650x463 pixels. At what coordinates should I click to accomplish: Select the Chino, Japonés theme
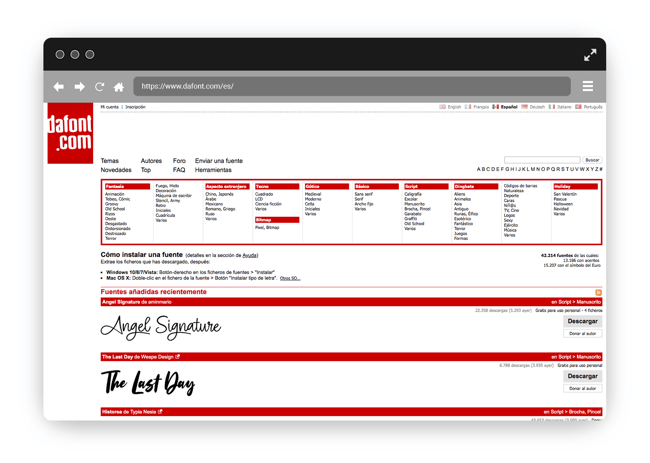pyautogui.click(x=219, y=194)
